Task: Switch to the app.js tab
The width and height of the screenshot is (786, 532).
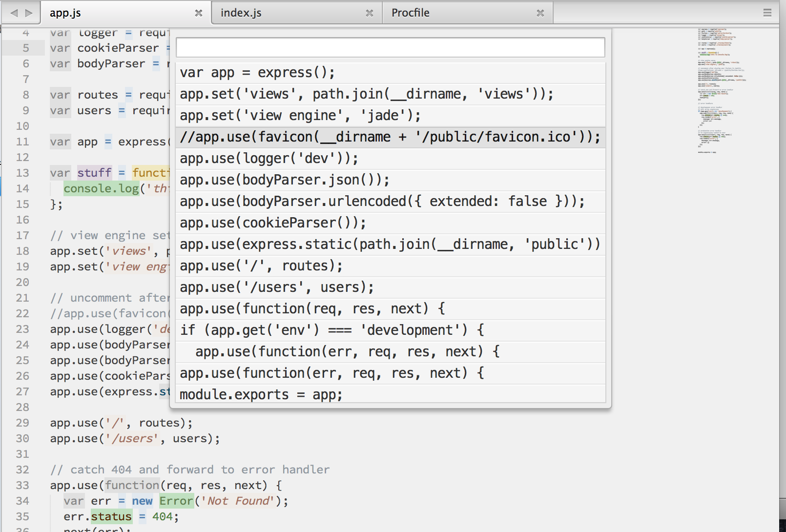Action: tap(126, 13)
